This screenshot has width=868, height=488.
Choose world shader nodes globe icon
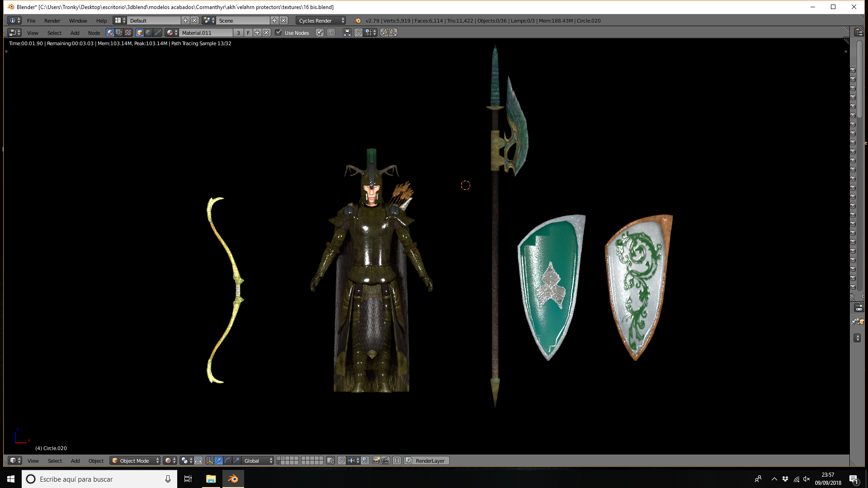pos(148,33)
